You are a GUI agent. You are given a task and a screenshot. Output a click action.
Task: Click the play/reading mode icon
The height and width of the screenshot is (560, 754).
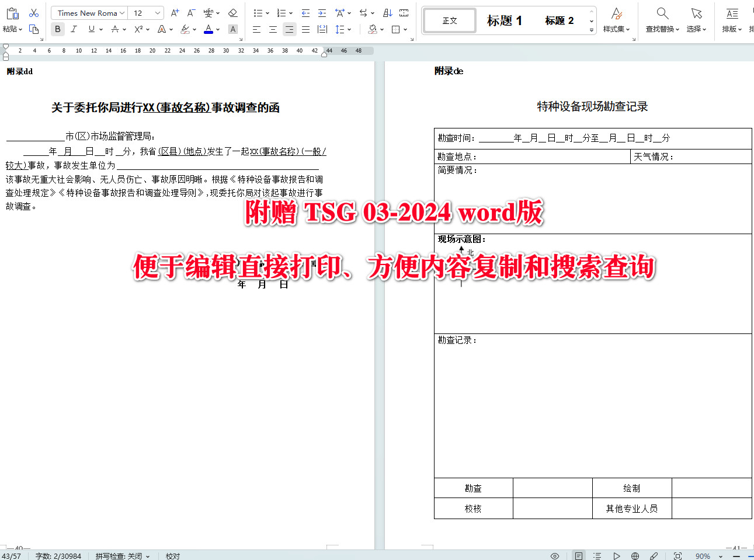pos(616,556)
